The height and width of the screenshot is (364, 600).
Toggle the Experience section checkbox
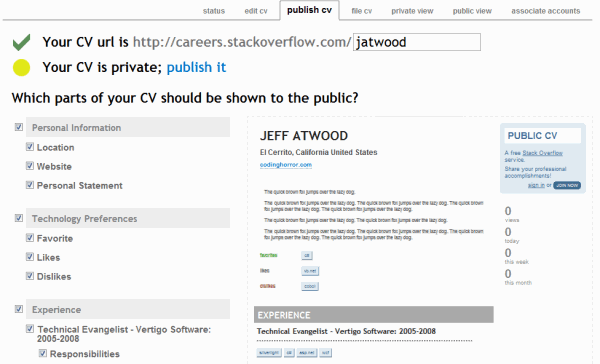click(x=19, y=309)
